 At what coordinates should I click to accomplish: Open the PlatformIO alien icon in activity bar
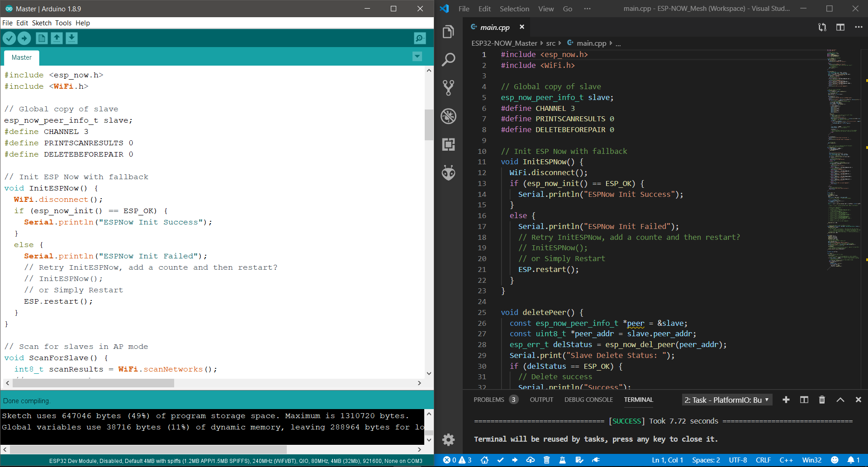coord(448,172)
